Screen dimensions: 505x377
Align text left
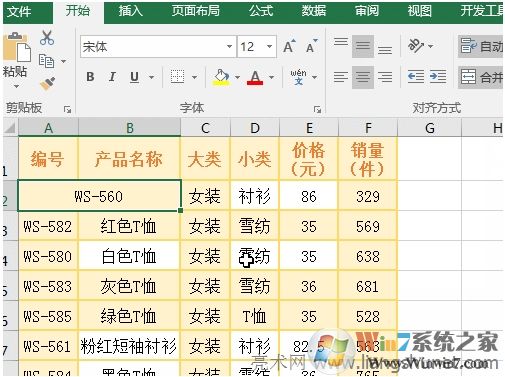click(341, 77)
